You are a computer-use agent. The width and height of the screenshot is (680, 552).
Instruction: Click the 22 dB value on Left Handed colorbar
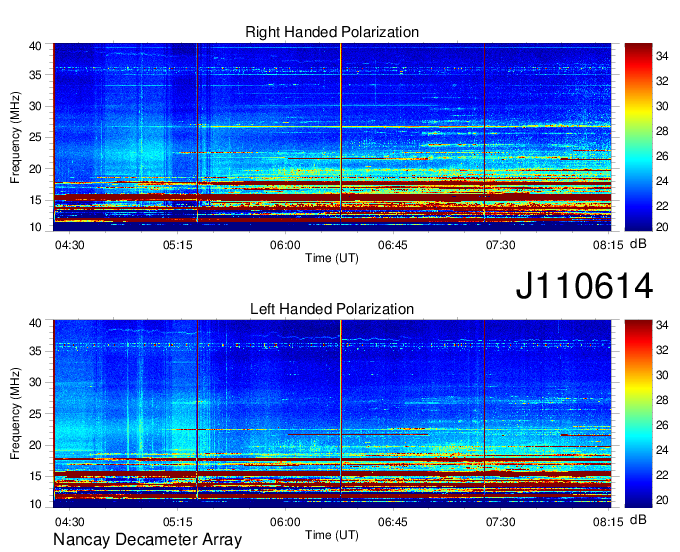pos(662,475)
